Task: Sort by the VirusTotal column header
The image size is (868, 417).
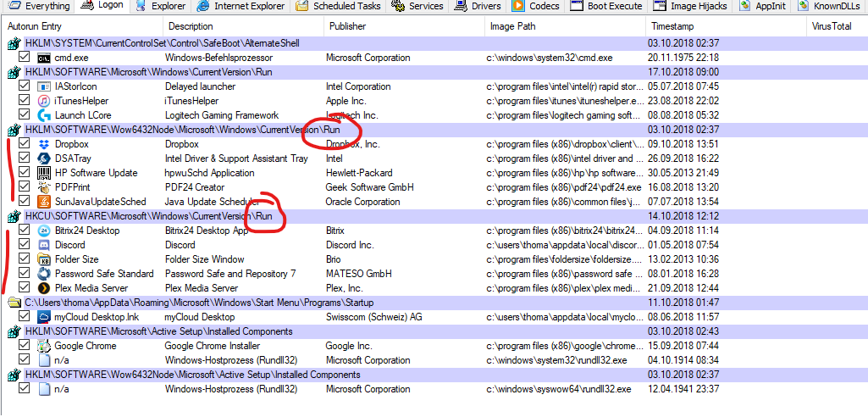Action: tap(837, 26)
